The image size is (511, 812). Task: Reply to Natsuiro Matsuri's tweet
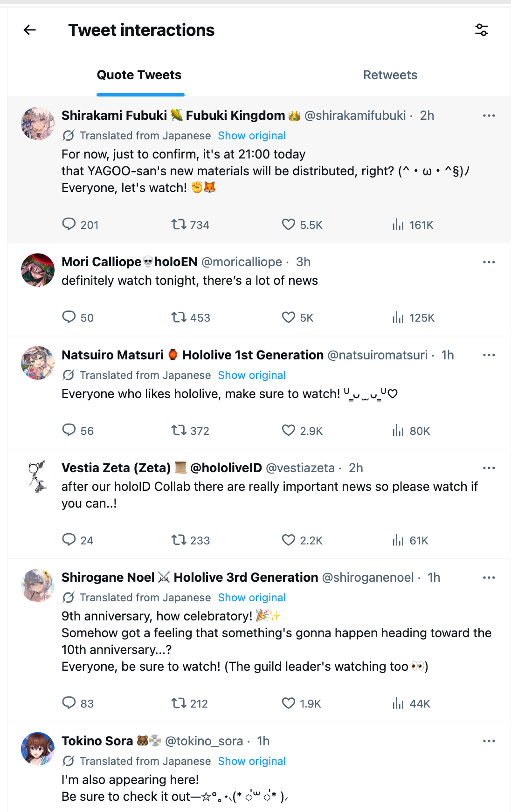[78, 431]
